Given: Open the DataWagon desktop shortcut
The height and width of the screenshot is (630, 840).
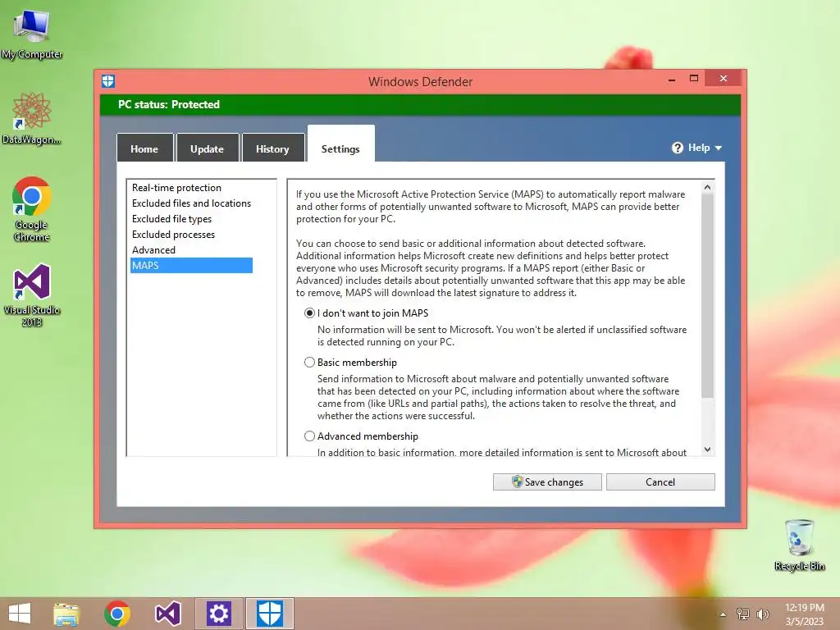Looking at the screenshot, I should click(x=32, y=119).
